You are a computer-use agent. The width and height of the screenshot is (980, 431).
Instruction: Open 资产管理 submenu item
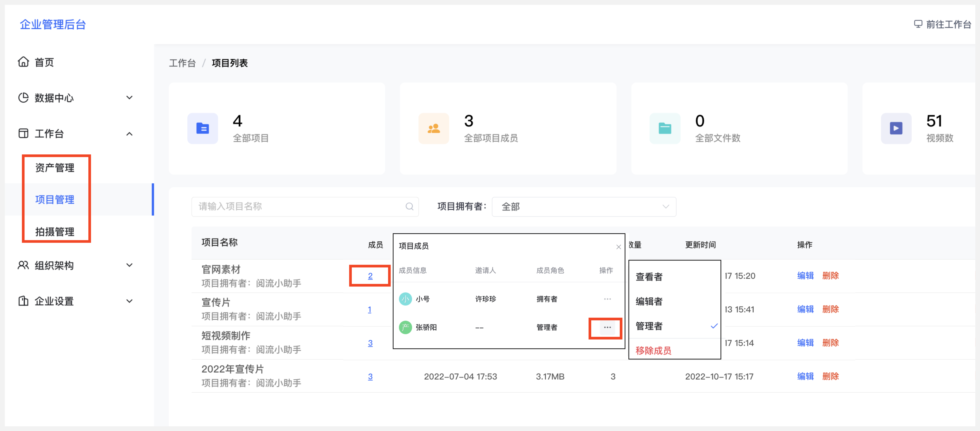coord(55,168)
